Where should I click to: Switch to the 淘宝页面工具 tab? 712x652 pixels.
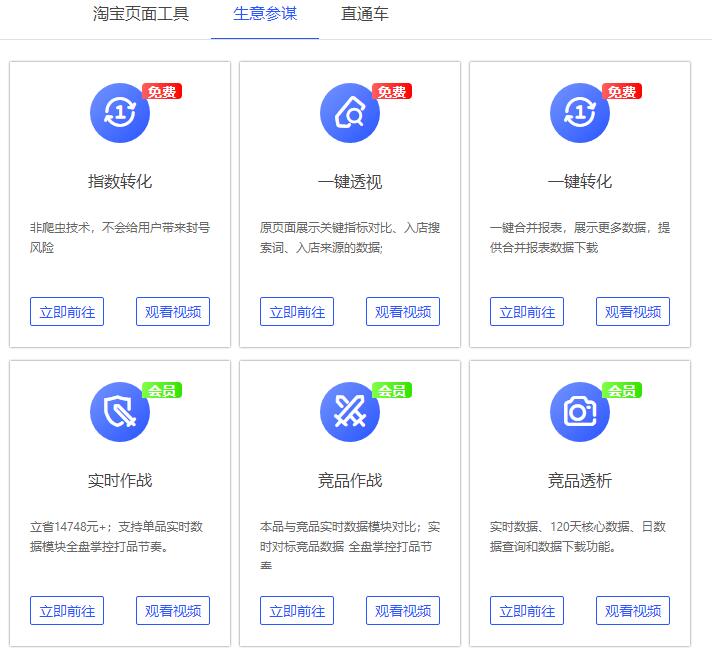click(141, 14)
